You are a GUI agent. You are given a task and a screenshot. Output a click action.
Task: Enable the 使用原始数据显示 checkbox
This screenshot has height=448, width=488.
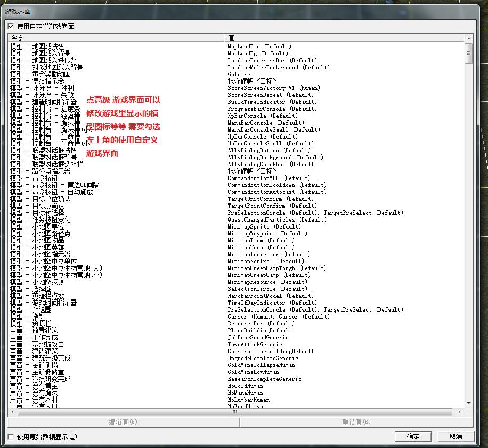11,437
